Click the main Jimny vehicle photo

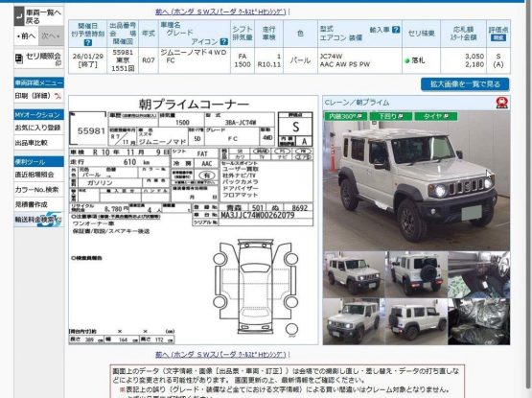[416, 180]
